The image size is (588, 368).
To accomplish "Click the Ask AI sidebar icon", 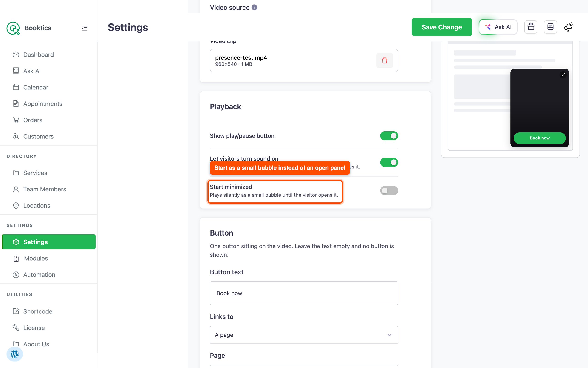I will coord(16,71).
